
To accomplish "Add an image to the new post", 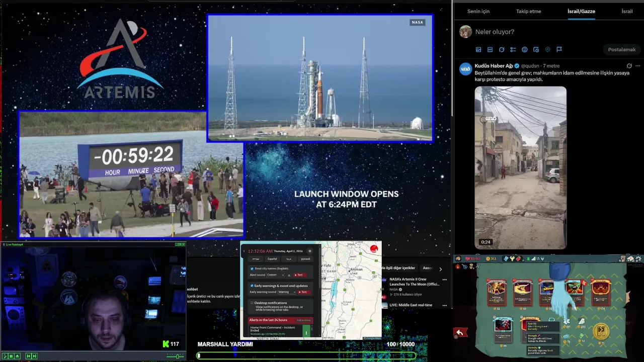I will coord(478,50).
